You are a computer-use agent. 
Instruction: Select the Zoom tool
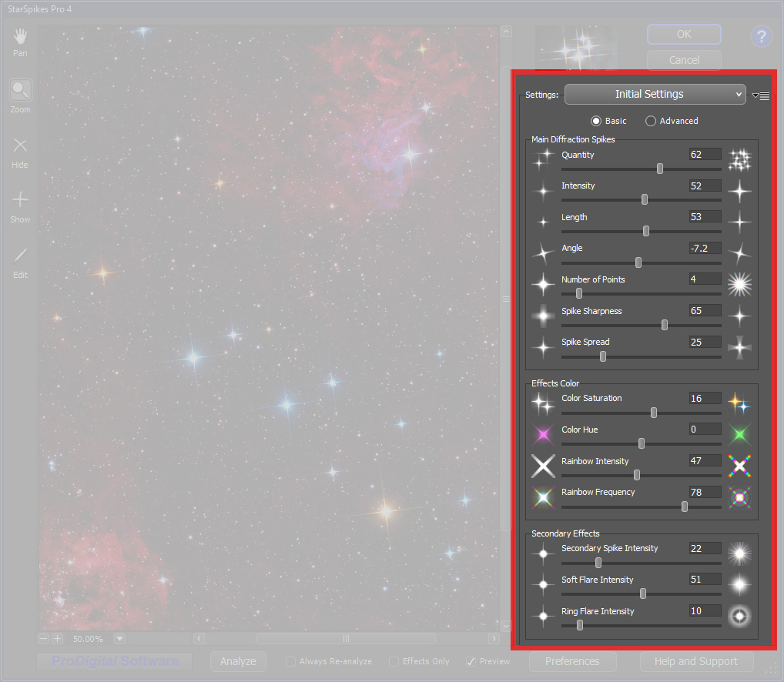(20, 96)
